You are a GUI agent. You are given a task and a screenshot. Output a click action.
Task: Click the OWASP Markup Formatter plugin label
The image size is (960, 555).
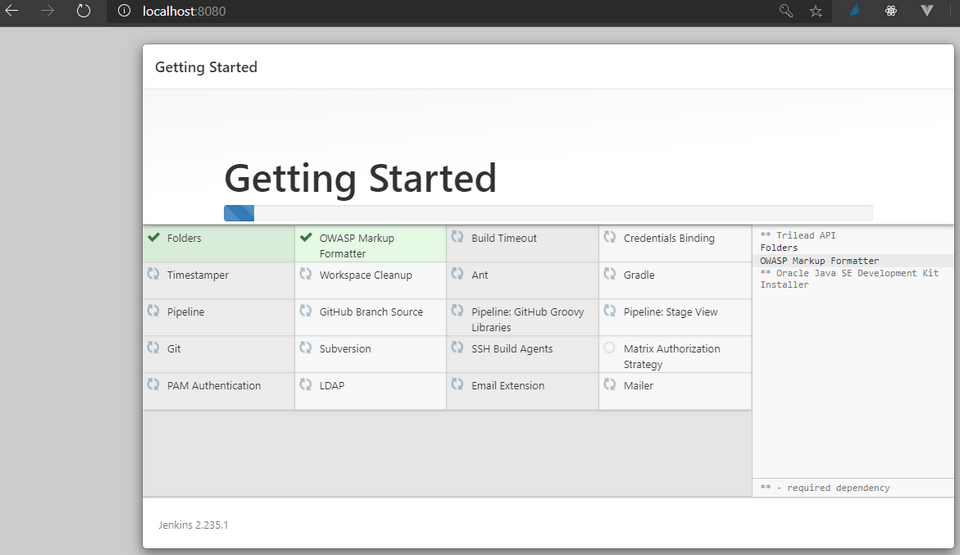pyautogui.click(x=357, y=246)
